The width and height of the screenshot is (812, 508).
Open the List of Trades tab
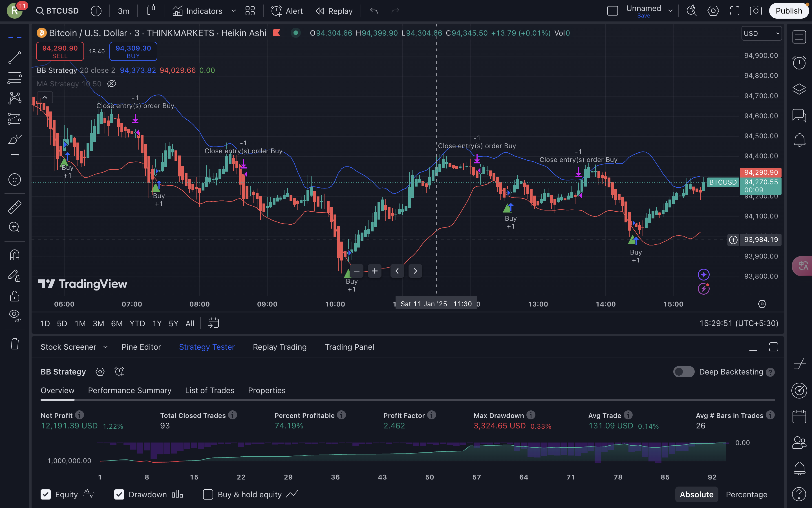tap(209, 390)
